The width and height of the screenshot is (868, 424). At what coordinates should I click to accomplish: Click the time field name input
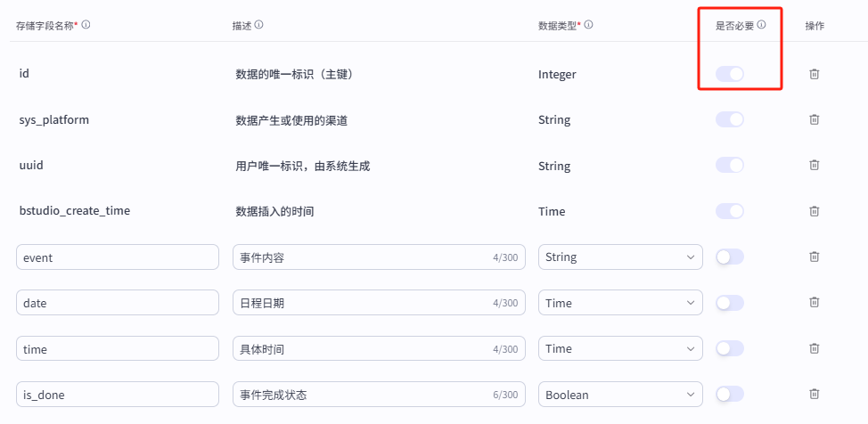click(x=117, y=348)
